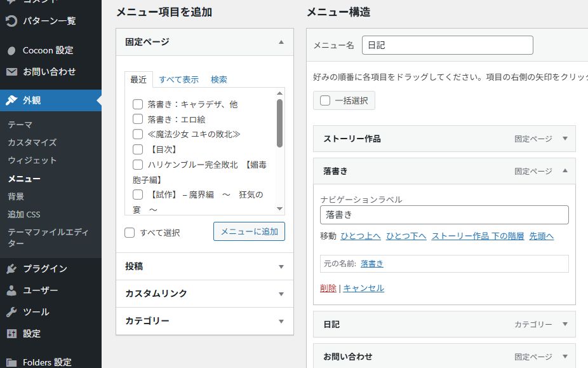The width and height of the screenshot is (588, 368).
Task: Check the 落書き：エロ絵 page checkbox
Action: pos(137,119)
